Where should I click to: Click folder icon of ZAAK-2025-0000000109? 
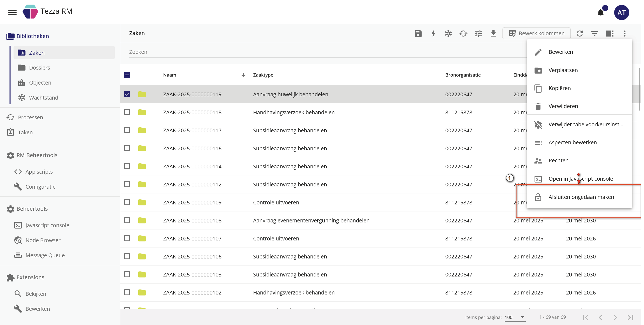tap(142, 202)
